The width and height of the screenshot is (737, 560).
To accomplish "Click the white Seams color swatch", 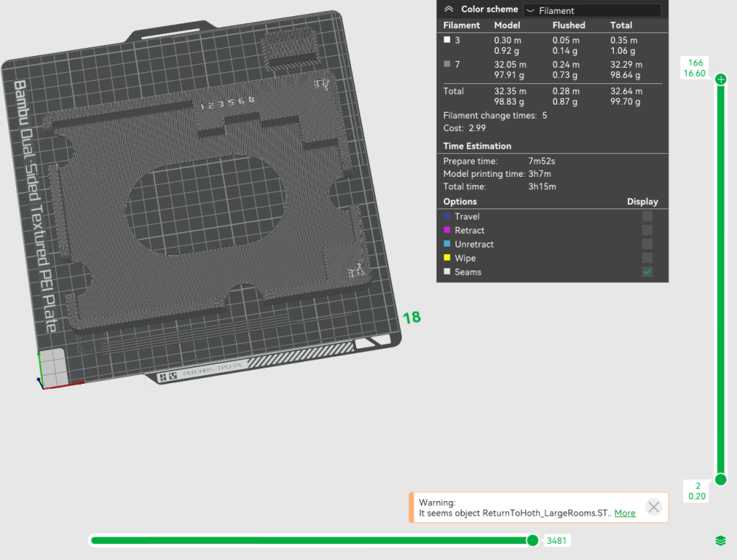I will [447, 272].
